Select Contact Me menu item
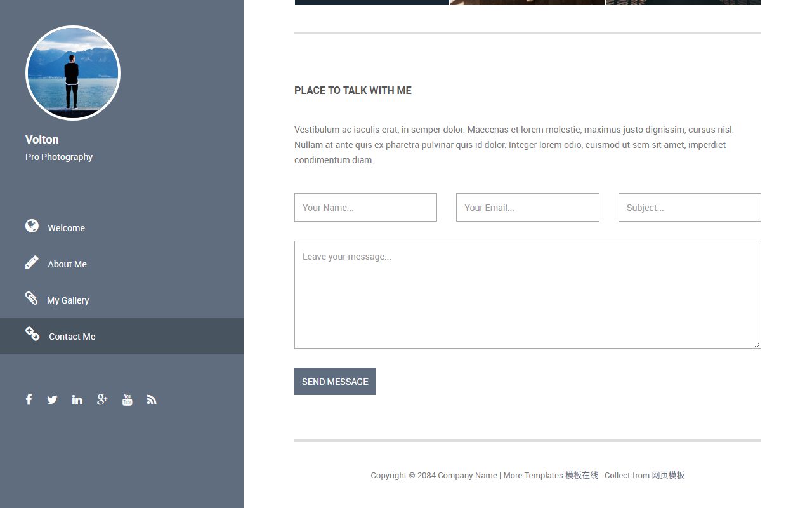This screenshot has width=812, height=508. 122,336
